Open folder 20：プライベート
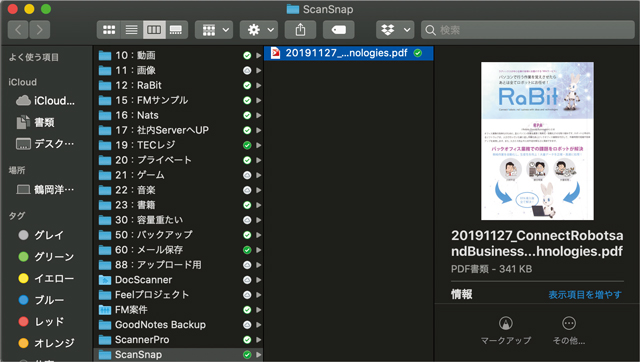640x362 pixels. 178,160
